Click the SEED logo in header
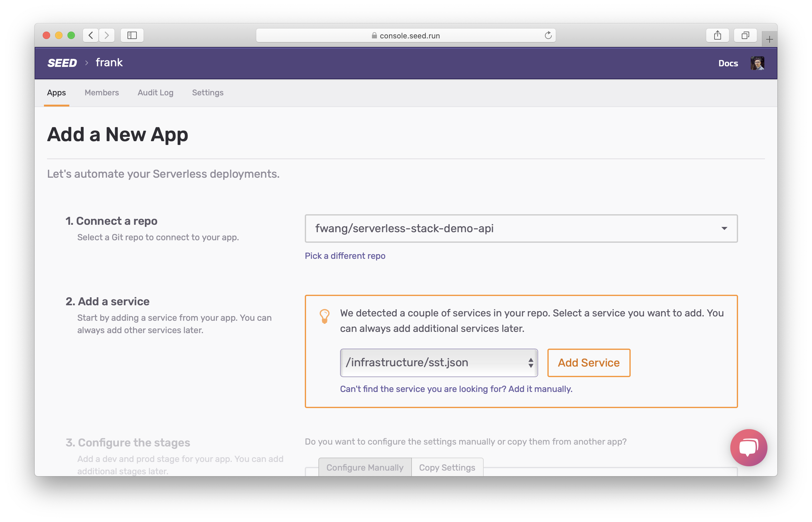This screenshot has height=522, width=812. point(62,63)
